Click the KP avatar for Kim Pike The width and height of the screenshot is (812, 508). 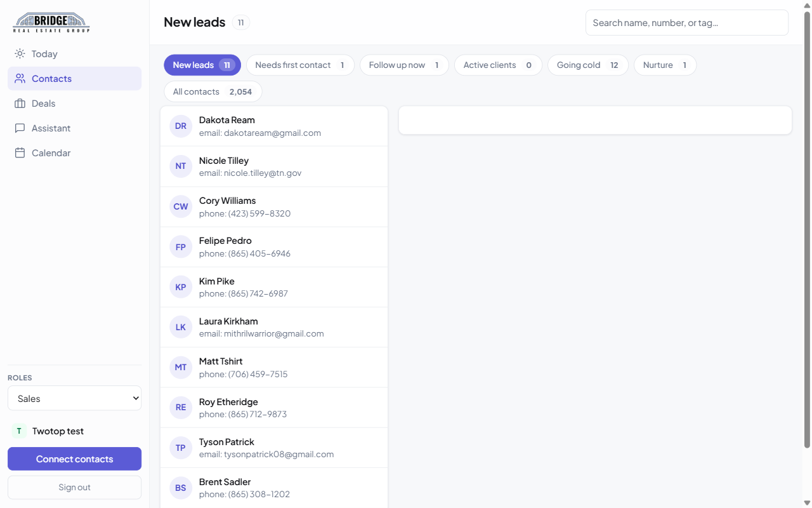point(181,287)
